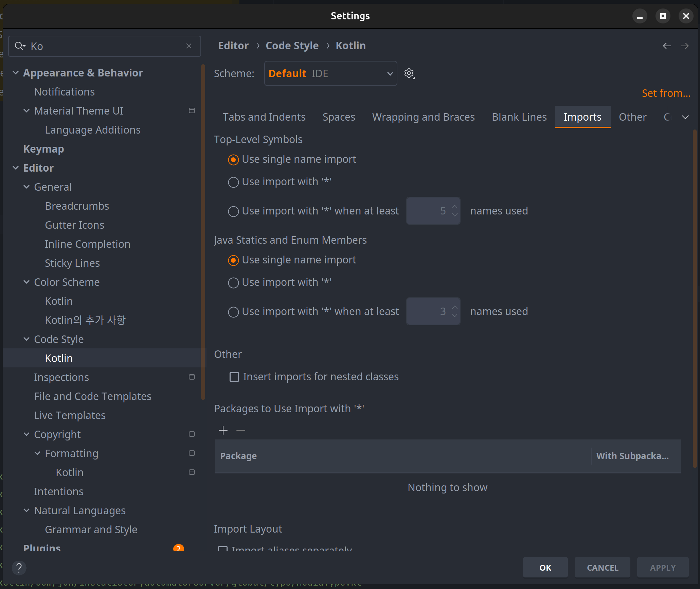Open Intentions settings page

click(x=59, y=491)
